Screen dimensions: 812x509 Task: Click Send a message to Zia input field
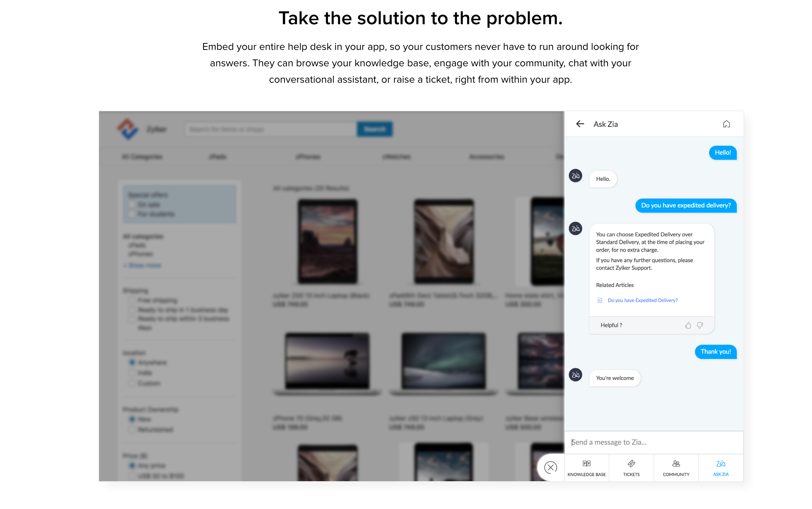point(653,442)
